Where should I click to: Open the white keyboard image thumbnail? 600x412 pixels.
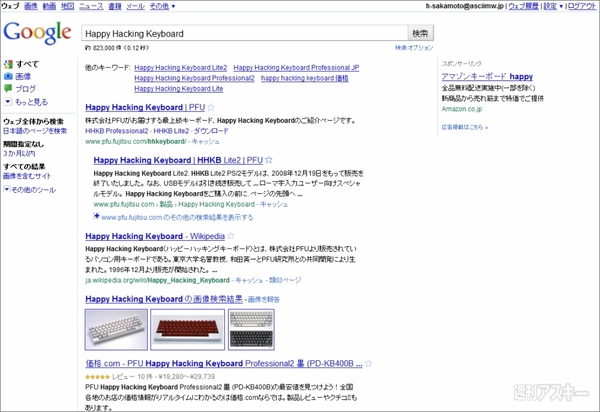click(116, 329)
